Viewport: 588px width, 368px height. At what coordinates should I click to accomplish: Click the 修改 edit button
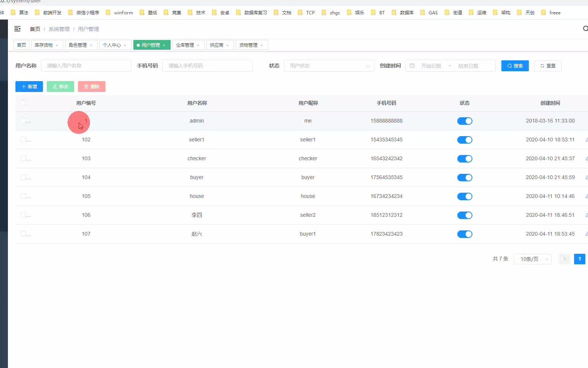click(60, 86)
